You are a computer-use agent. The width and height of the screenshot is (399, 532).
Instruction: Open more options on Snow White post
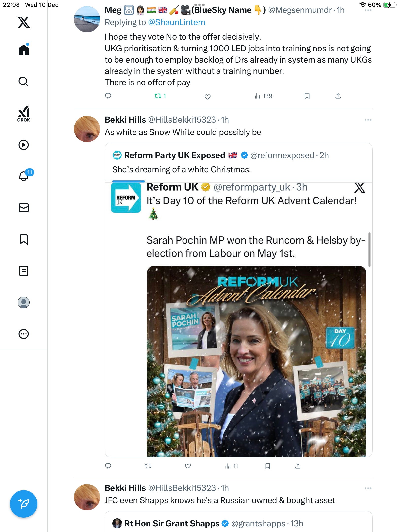368,120
